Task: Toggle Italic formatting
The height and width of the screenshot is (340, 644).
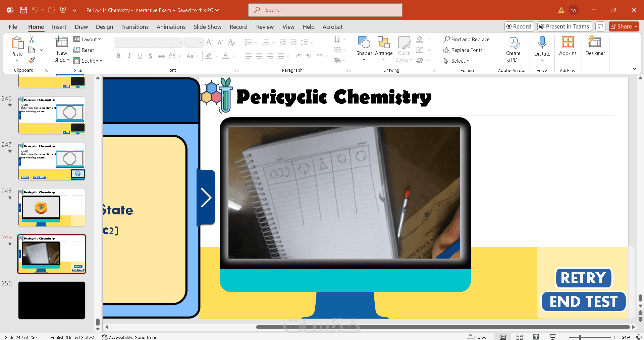Action: [x=129, y=56]
